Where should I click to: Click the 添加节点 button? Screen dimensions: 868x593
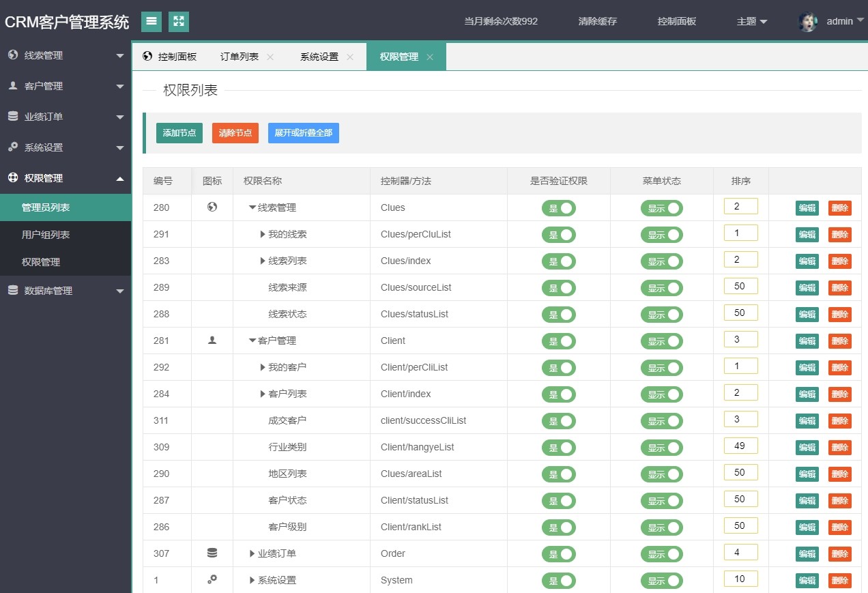[179, 132]
